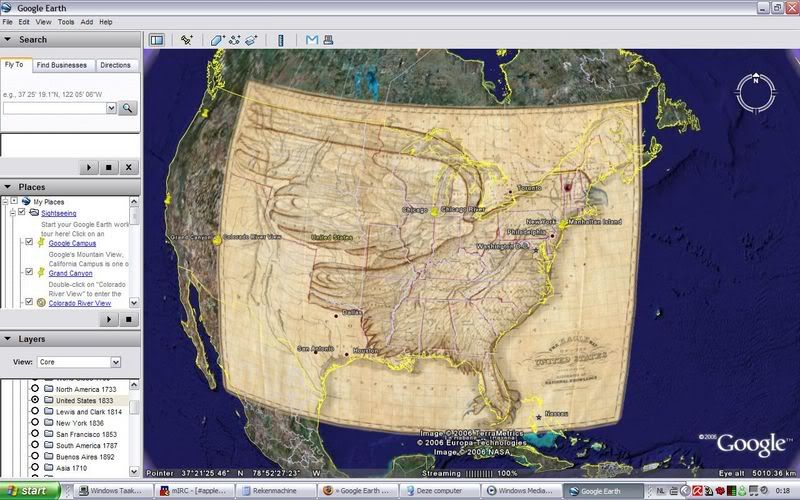
Task: Uncheck the Google Campus checkbox
Action: tap(29, 242)
